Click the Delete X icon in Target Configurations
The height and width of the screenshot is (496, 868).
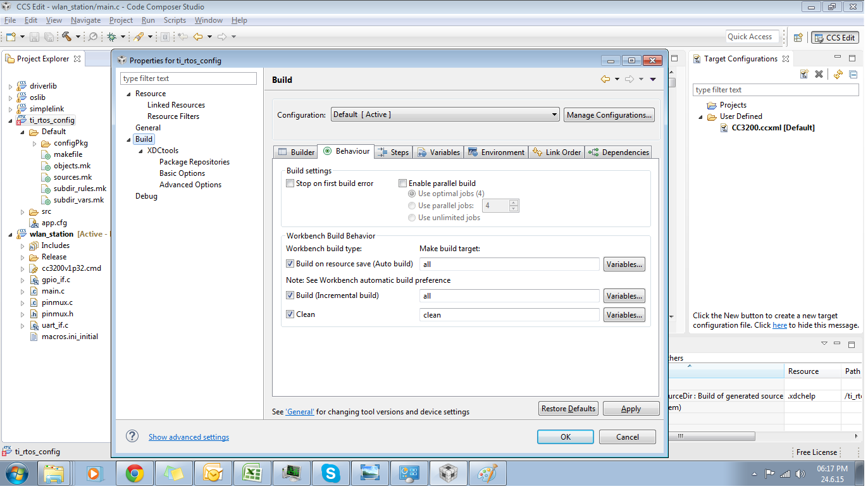[x=819, y=74]
